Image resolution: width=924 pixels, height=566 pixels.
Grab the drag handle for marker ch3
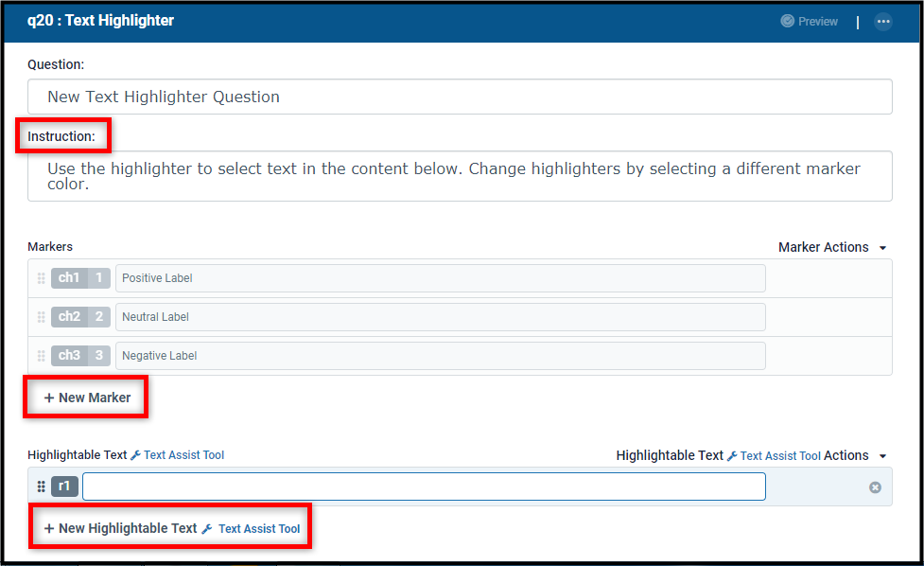point(42,356)
